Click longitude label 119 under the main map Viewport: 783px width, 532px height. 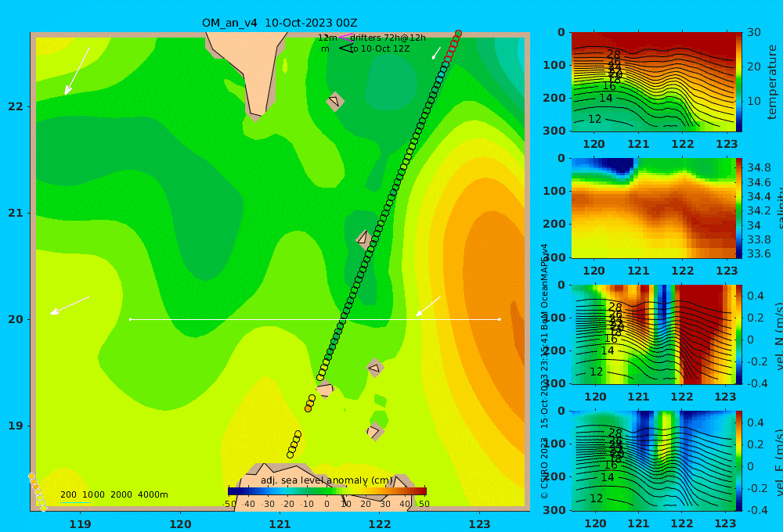[81, 524]
